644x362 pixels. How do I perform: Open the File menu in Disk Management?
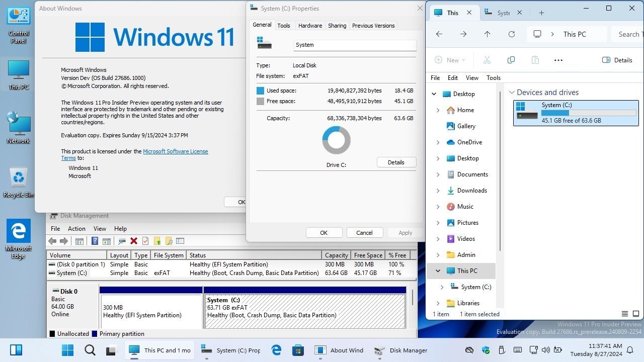pos(55,229)
